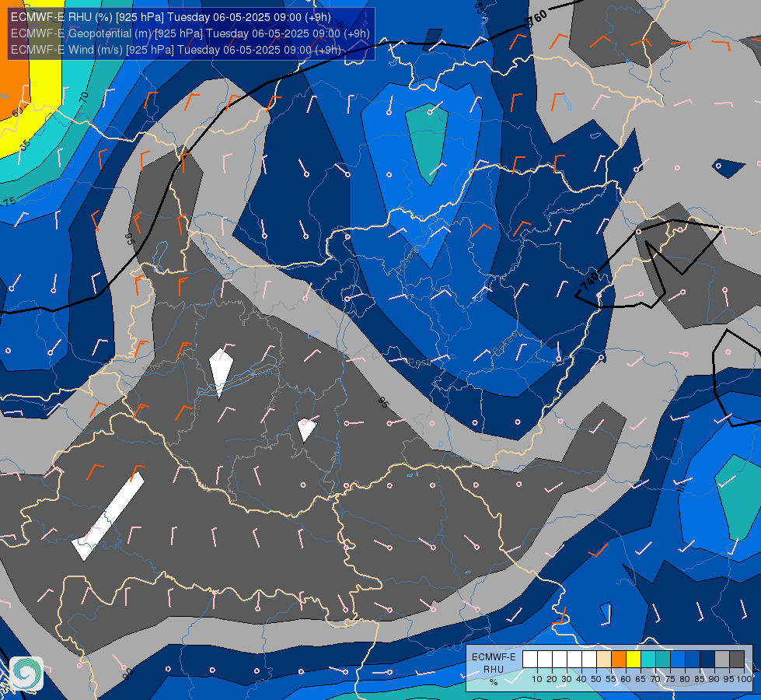Select the ECMWF-E Wind (m/s) title line
Viewport: 761px width, 700px height.
pyautogui.click(x=176, y=50)
